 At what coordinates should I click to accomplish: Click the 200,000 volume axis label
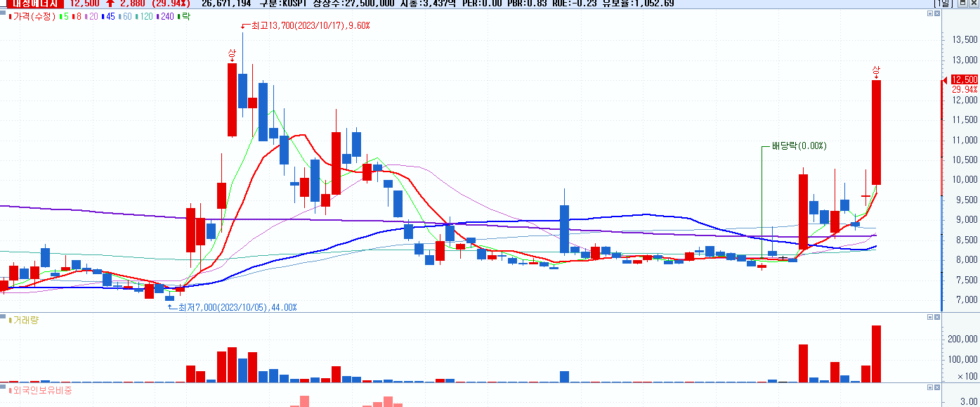click(963, 339)
